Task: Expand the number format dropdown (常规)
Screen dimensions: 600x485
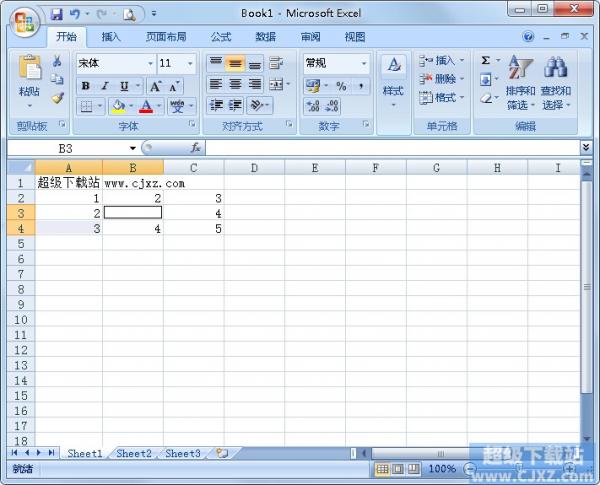Action: 363,63
